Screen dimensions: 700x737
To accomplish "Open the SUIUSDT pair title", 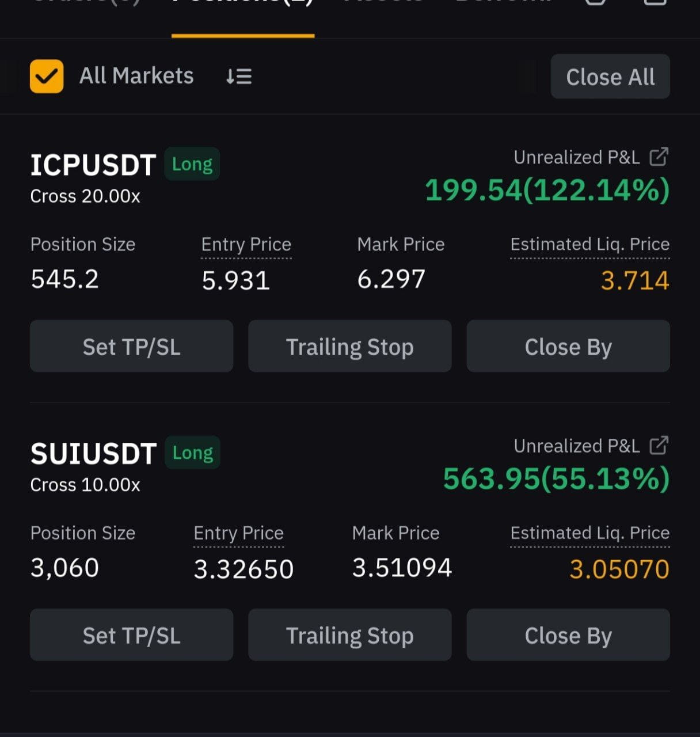I will [x=93, y=454].
